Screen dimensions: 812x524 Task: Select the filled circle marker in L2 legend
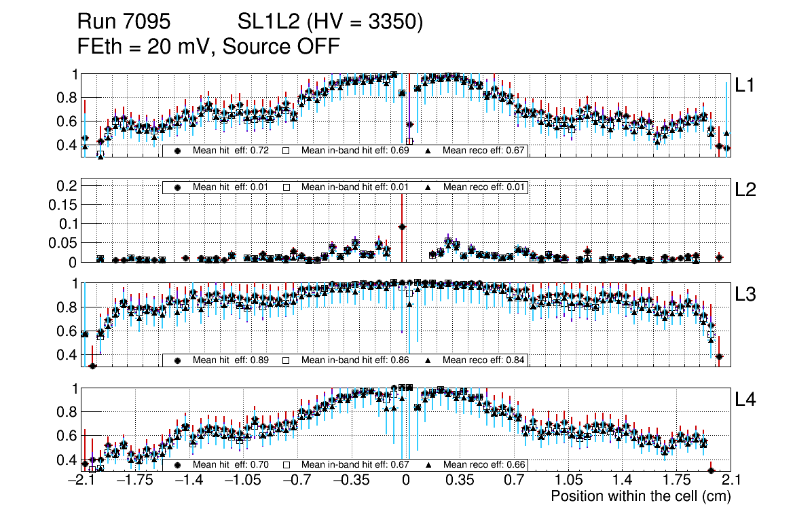point(177,187)
